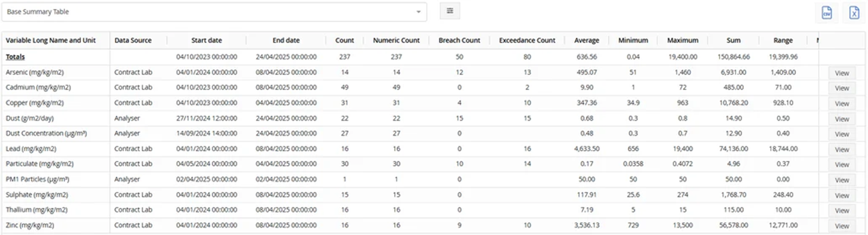The height and width of the screenshot is (235, 868).
Task: View details for Arsenic row
Action: (x=842, y=73)
